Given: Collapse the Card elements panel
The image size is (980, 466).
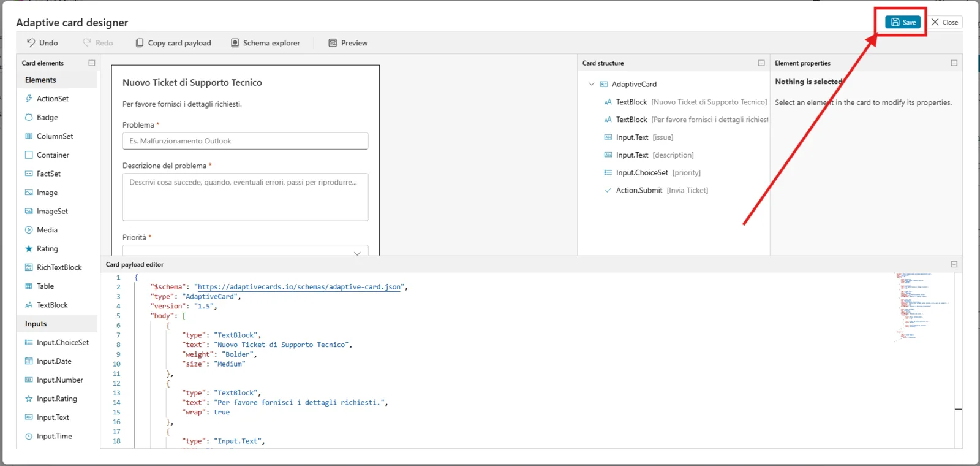Looking at the screenshot, I should (92, 63).
